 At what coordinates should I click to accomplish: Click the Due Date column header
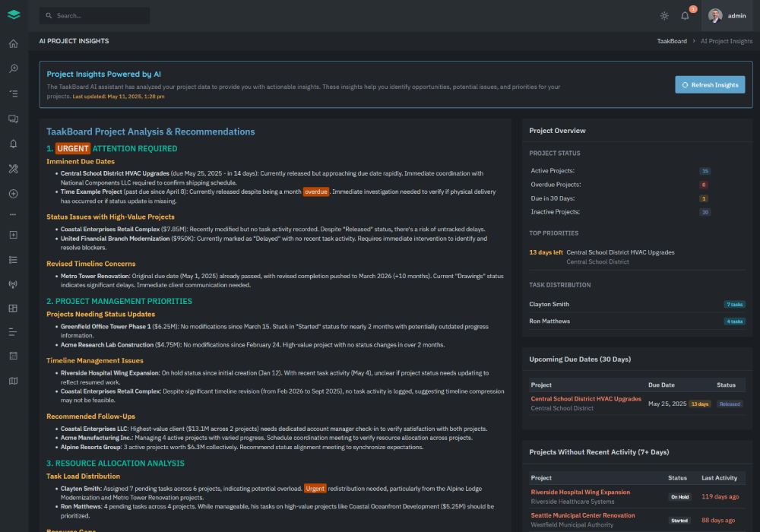(662, 385)
